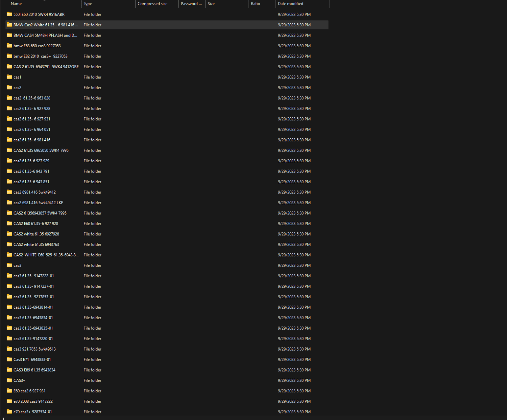The width and height of the screenshot is (507, 420).
Task: Click folder icon of CAS2 61356943857 5WK4 7995
Action: point(9,213)
